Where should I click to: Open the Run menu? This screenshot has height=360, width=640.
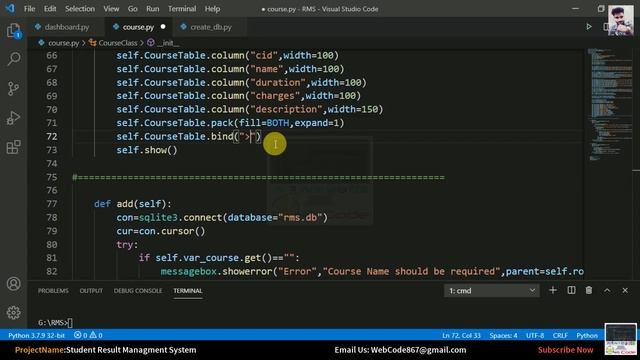(153, 9)
